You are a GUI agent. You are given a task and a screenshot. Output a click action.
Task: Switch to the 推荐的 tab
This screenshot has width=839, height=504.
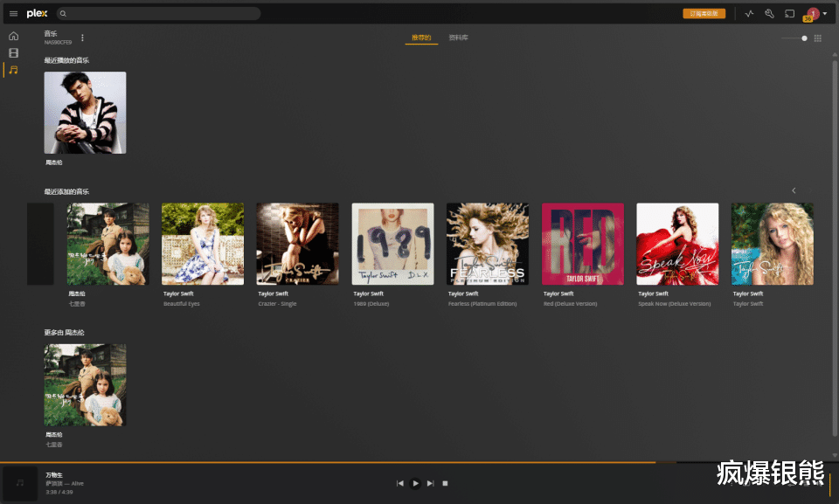click(421, 38)
